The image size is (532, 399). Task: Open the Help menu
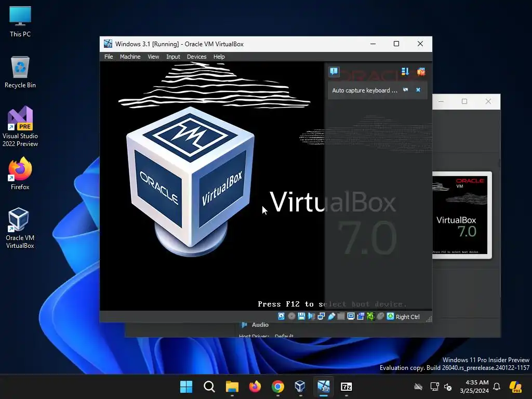click(x=219, y=57)
